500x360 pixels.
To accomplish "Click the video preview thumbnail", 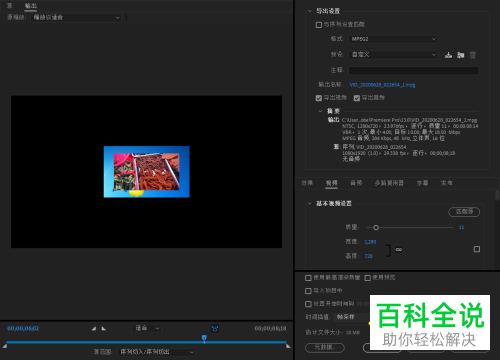I will tap(147, 172).
